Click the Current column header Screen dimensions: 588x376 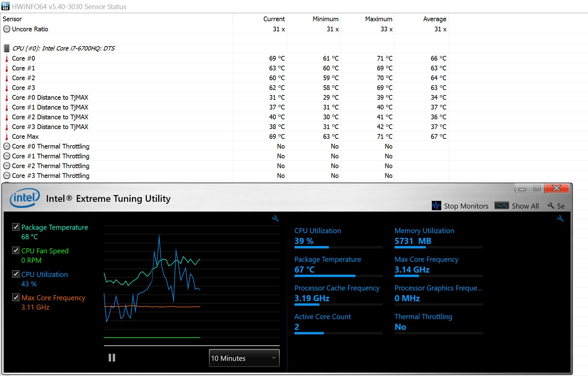coord(274,19)
